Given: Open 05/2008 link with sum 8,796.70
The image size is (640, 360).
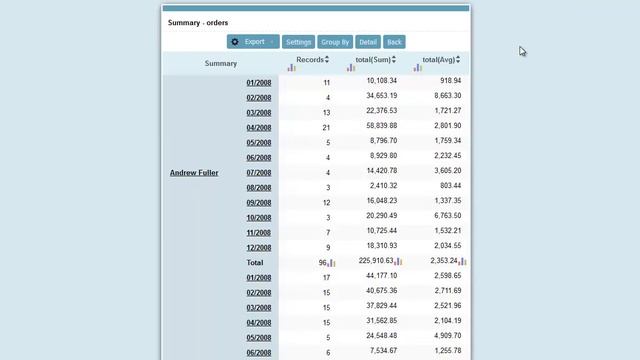Looking at the screenshot, I should [259, 143].
